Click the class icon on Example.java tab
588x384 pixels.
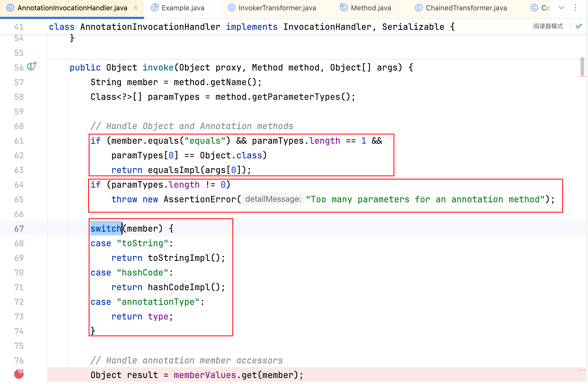pyautogui.click(x=155, y=8)
